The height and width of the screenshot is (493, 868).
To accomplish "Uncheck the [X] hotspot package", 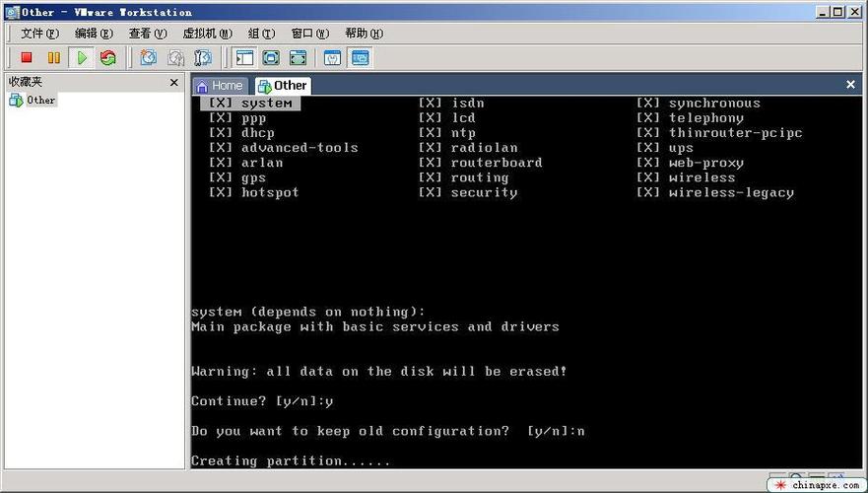I will (222, 192).
